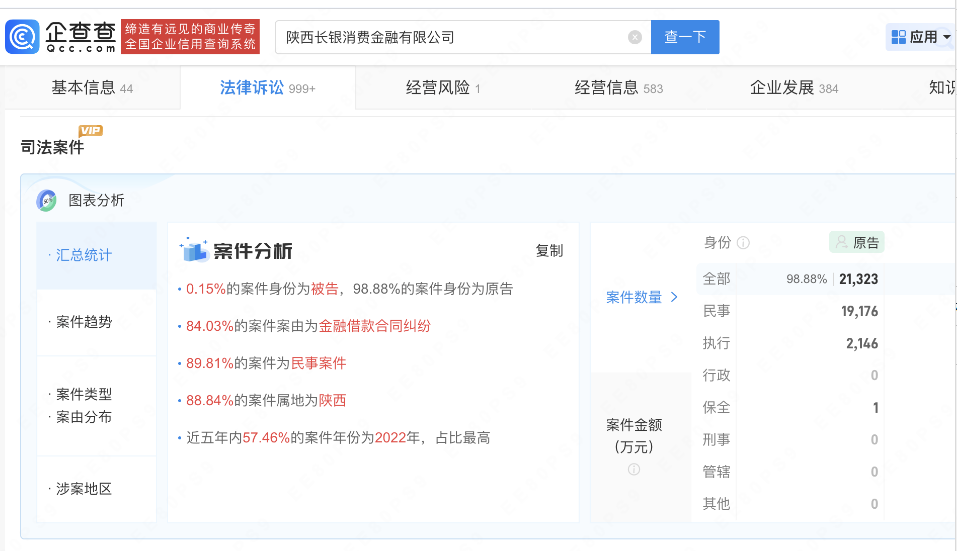Click the 民事 row label

717,311
